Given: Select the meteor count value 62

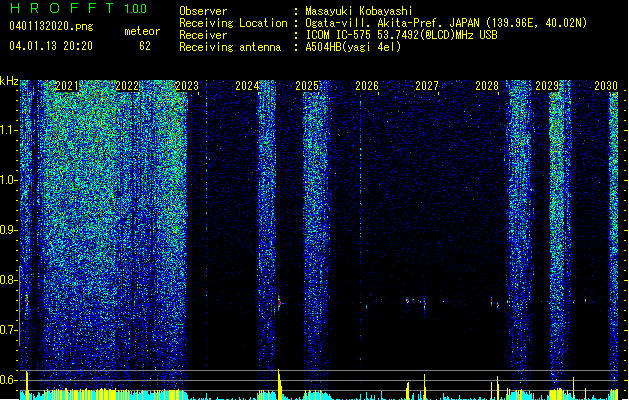Looking at the screenshot, I should 145,46.
